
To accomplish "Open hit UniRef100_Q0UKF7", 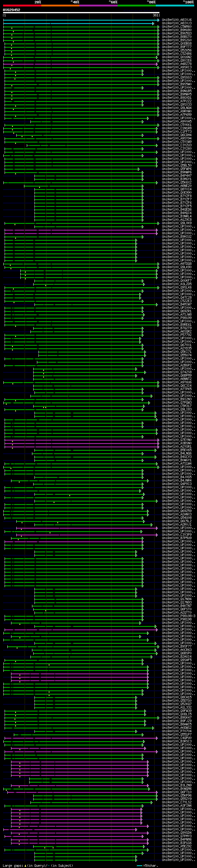I will [177, 280].
